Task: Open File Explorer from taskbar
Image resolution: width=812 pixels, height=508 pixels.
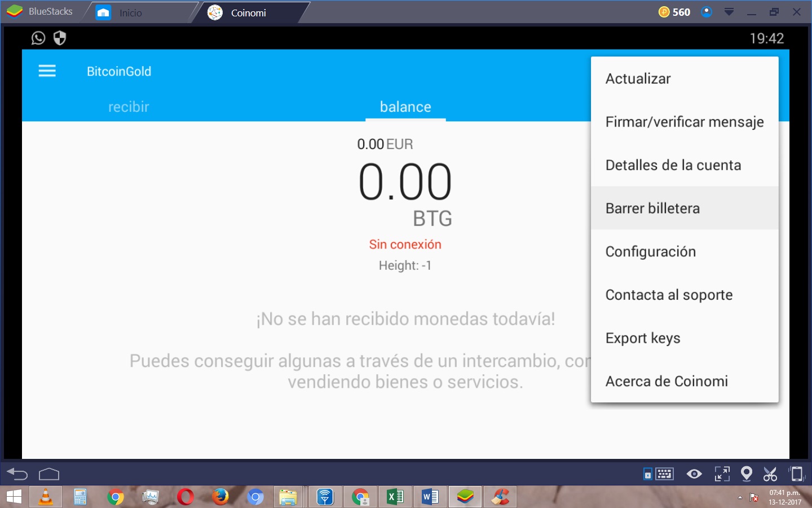Action: 288,497
